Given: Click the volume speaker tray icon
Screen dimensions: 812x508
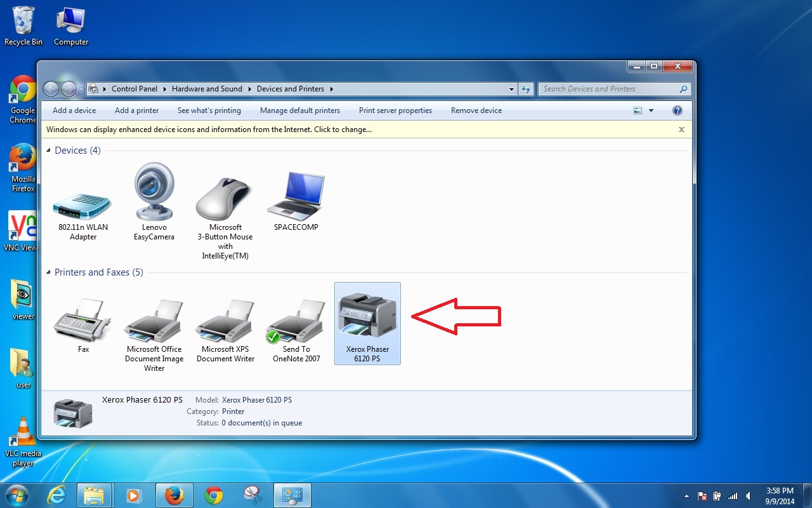Looking at the screenshot, I should pos(749,496).
